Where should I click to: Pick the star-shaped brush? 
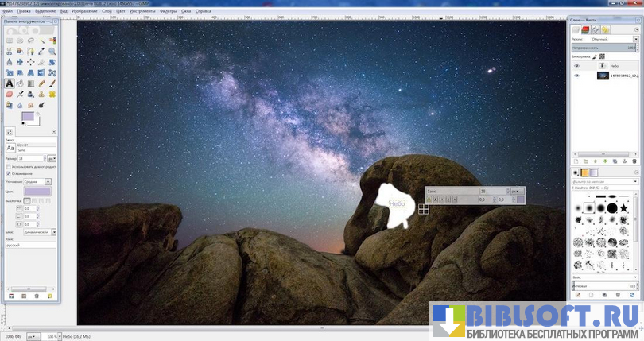click(x=624, y=207)
